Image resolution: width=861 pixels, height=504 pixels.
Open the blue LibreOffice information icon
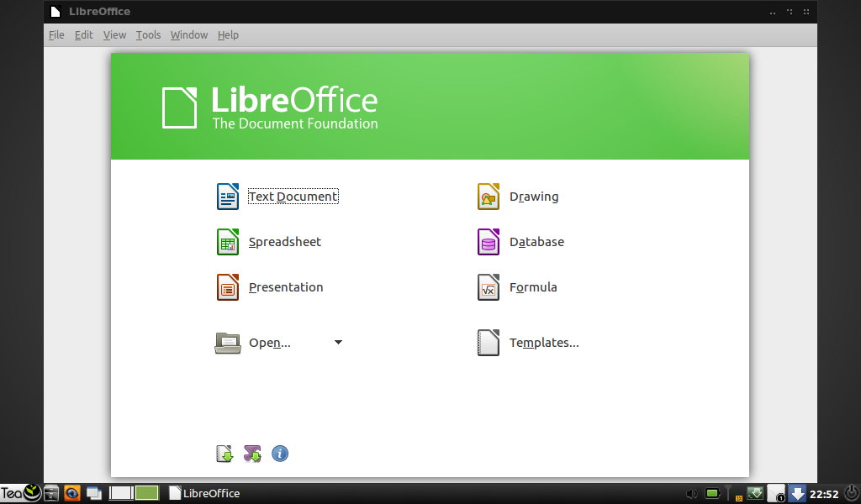coord(280,454)
